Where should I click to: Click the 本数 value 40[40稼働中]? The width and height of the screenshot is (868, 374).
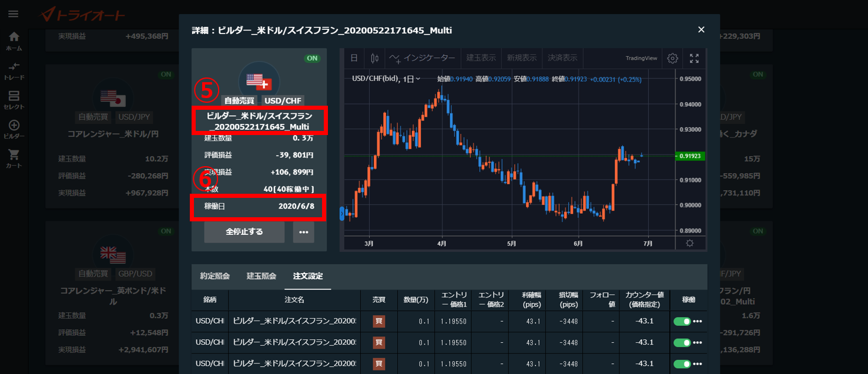click(289, 189)
